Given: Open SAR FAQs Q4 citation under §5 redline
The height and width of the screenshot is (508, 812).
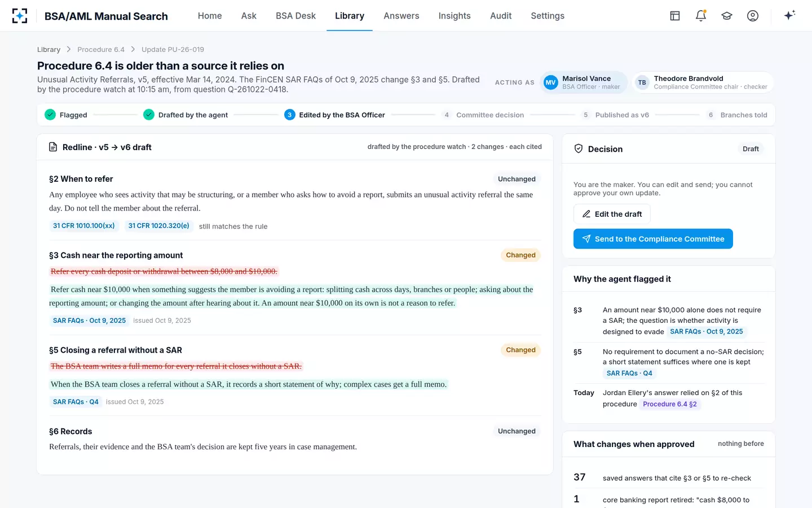Looking at the screenshot, I should 76,402.
